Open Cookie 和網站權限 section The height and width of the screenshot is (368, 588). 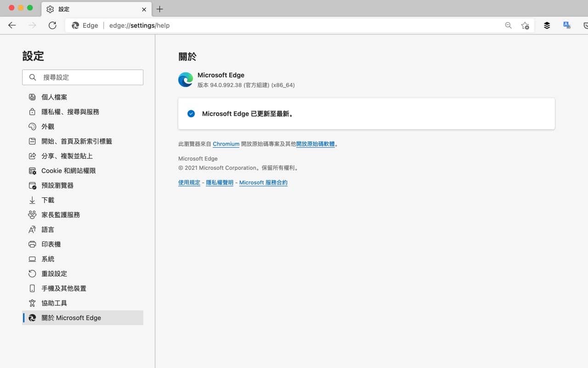(83, 171)
